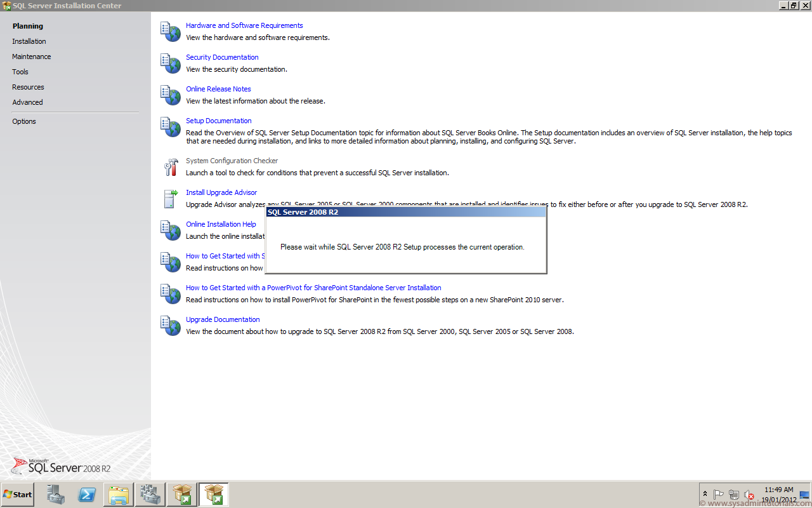This screenshot has width=812, height=508.
Task: Click "Please wait while SQL Server 2008 R2 Setup" message
Action: [x=402, y=247]
